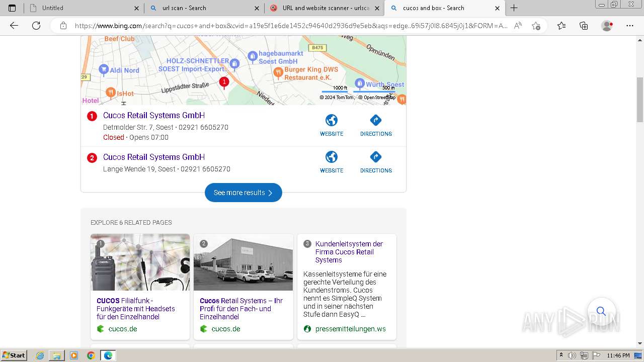Select the Aldi Nord map marker
The height and width of the screenshot is (362, 644).
click(104, 69)
